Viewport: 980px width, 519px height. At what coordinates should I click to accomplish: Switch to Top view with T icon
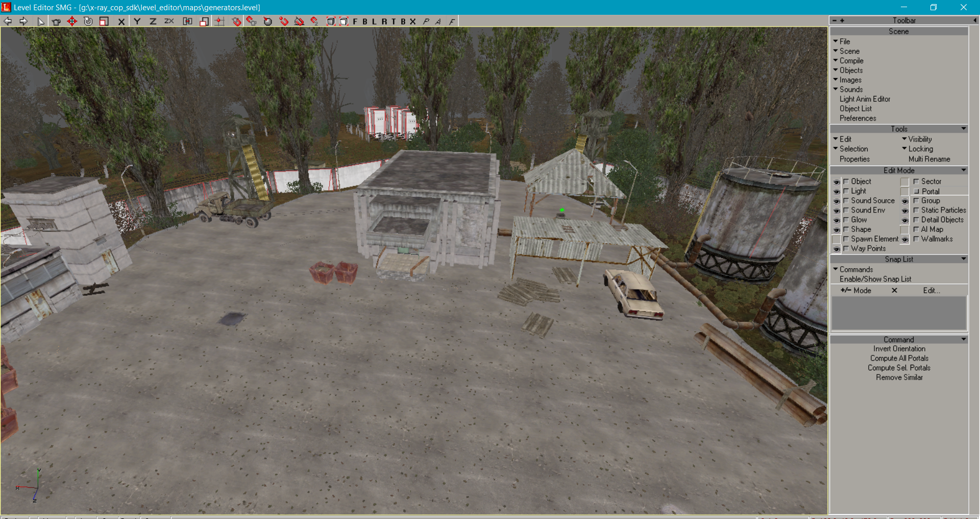pos(394,21)
